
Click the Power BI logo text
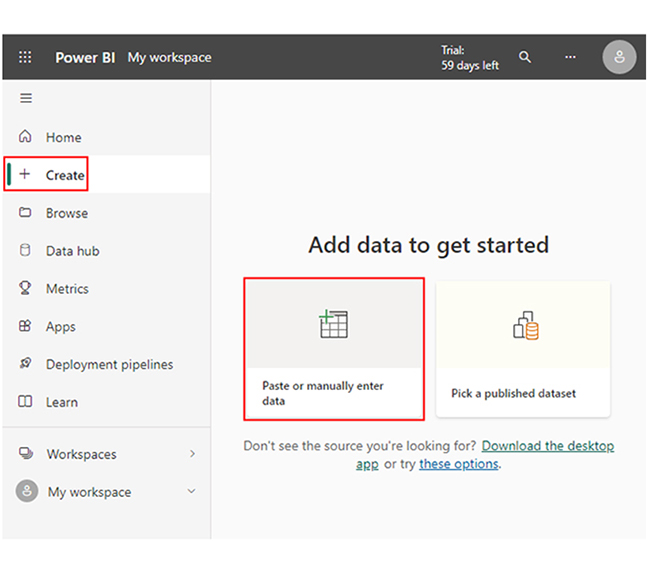(85, 57)
